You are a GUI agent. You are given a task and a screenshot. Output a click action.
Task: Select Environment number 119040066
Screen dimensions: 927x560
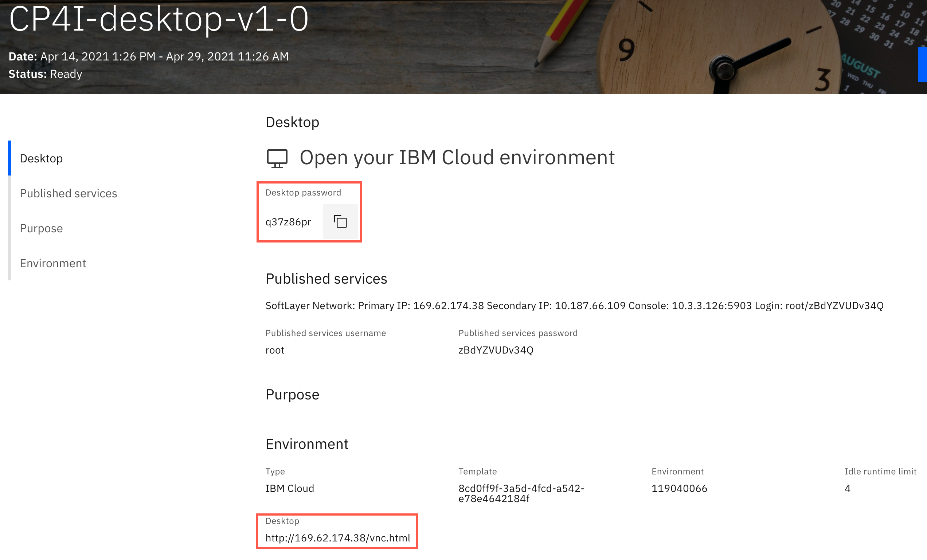coord(680,488)
